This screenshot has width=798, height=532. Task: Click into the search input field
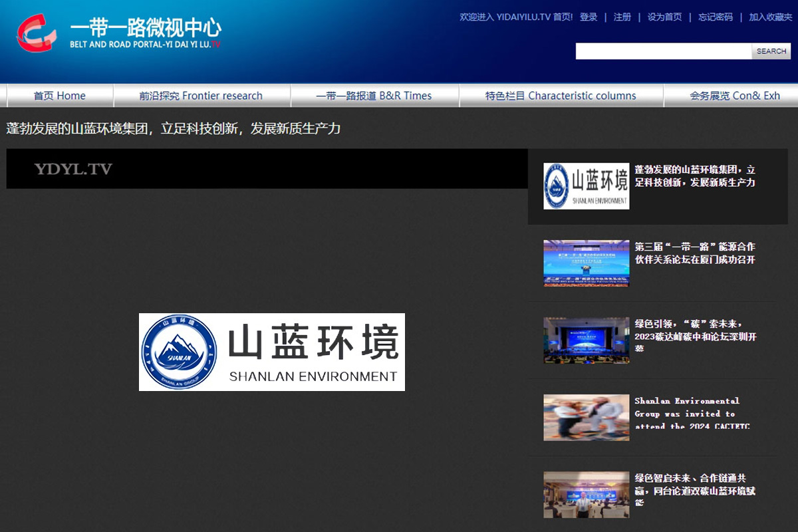click(663, 51)
